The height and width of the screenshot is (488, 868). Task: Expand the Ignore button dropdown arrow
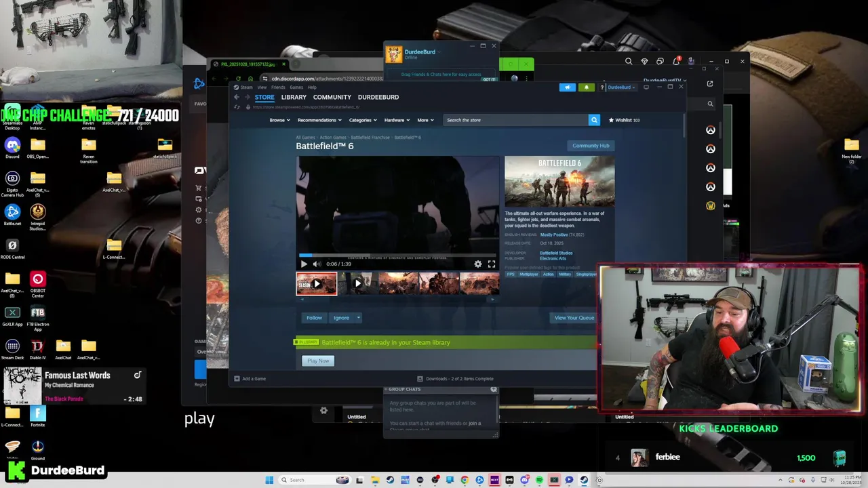[359, 318]
